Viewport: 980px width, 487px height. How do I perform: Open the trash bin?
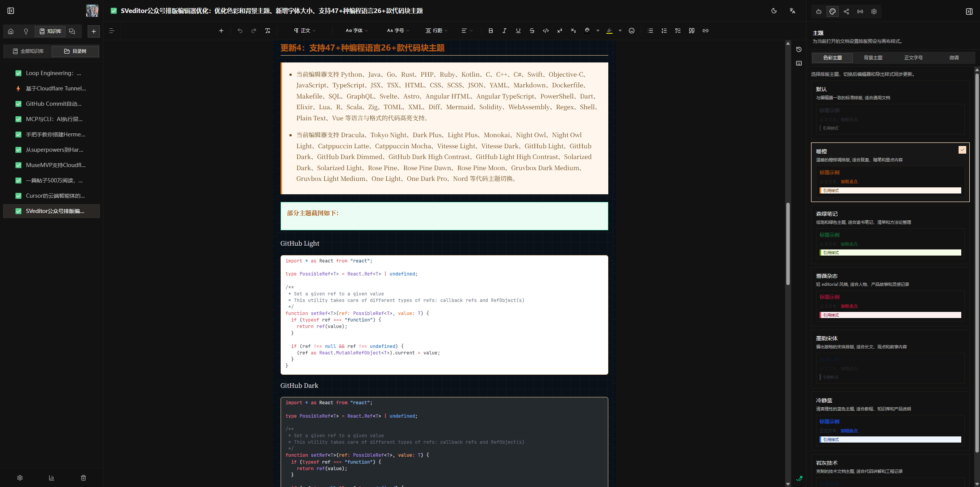tap(83, 478)
